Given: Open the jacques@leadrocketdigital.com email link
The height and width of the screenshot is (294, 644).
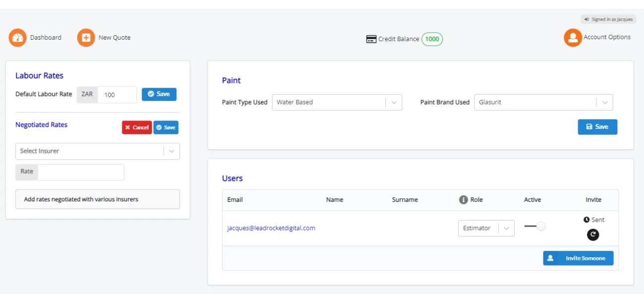Looking at the screenshot, I should coord(271,228).
